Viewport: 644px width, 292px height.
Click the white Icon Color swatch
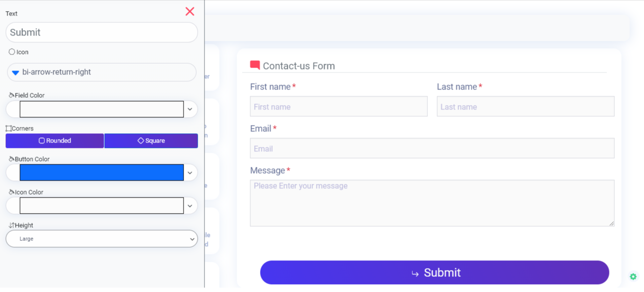tap(101, 206)
